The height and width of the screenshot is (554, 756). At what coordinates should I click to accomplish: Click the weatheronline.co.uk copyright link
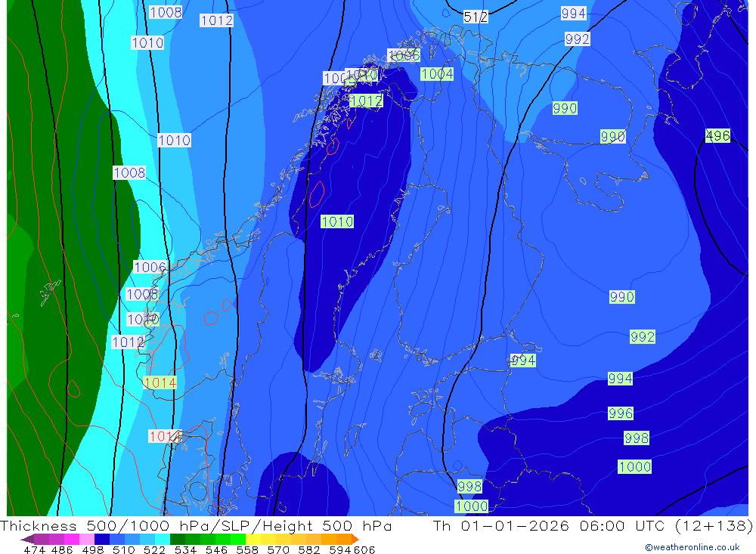692,547
